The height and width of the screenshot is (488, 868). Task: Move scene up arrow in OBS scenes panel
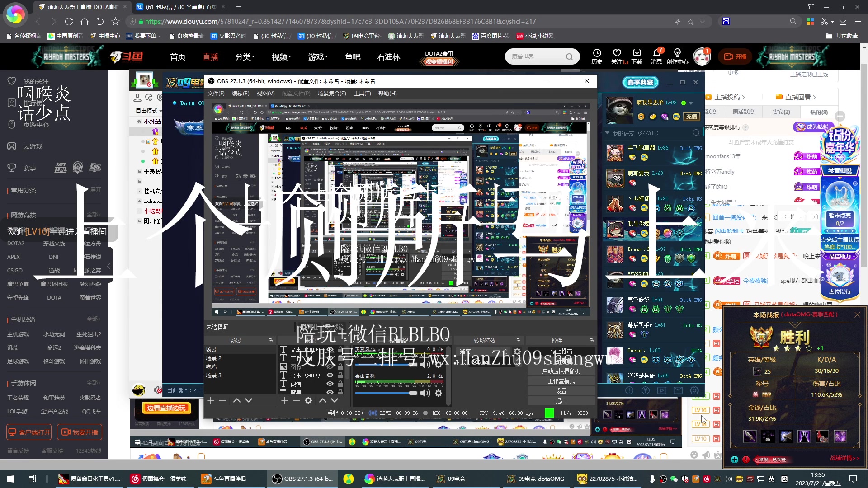pyautogui.click(x=236, y=400)
